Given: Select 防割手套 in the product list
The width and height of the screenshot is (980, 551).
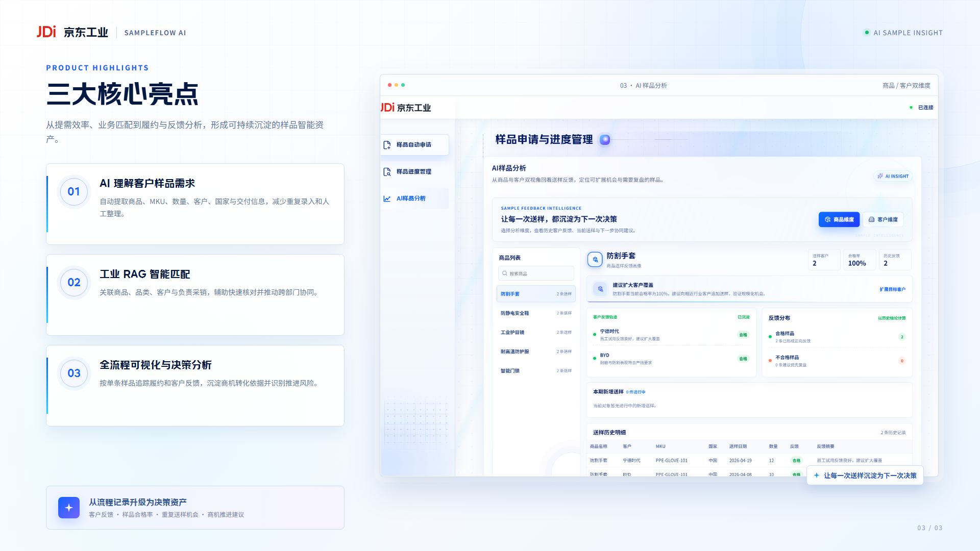Looking at the screenshot, I should [536, 294].
